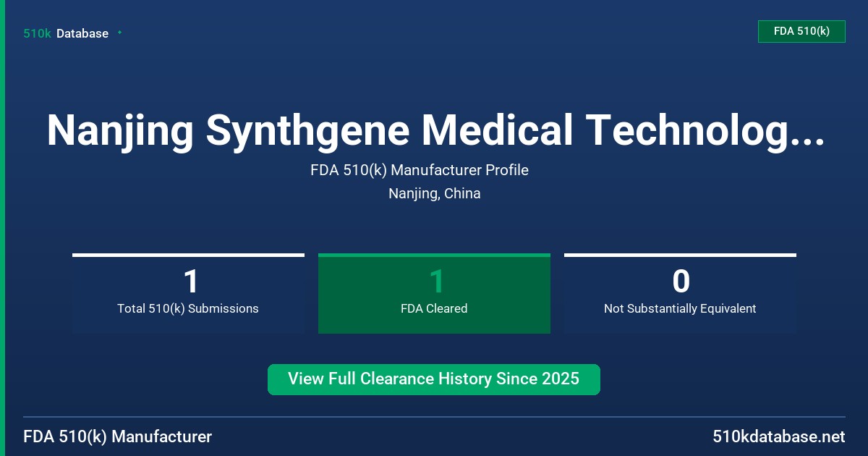
Task: Select the Not Substantially Equivalent card
Action: coord(680,294)
